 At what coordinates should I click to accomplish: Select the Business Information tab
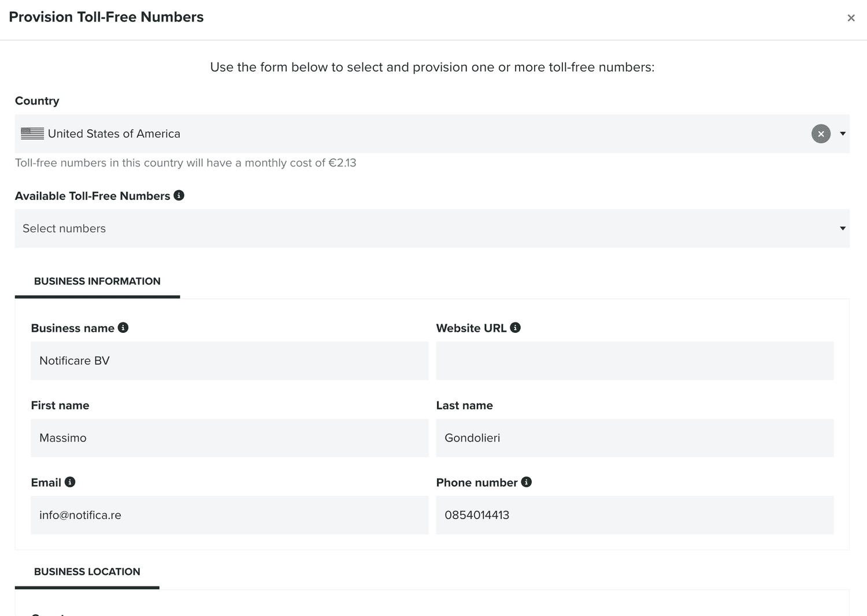(x=97, y=281)
